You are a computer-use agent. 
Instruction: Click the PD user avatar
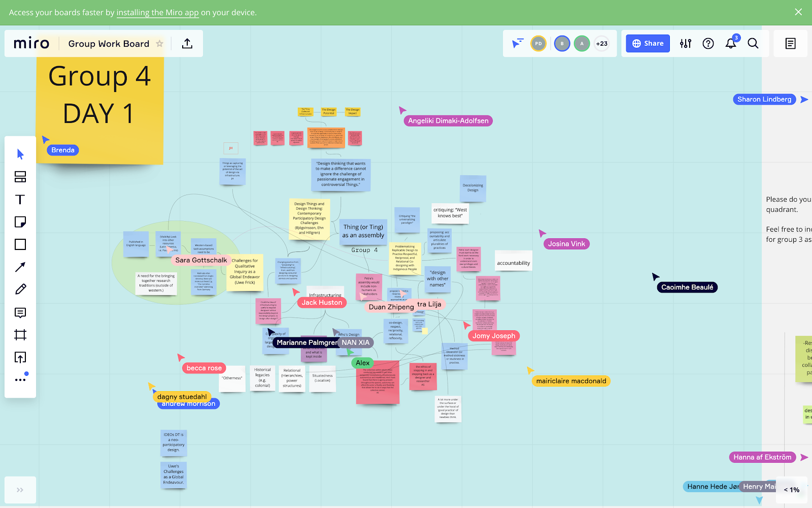(x=538, y=44)
